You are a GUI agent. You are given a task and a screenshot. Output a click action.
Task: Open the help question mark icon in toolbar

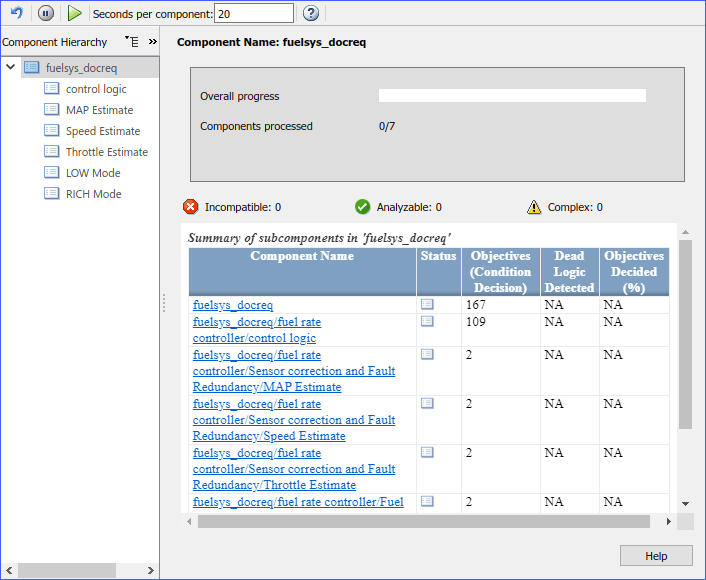click(311, 13)
